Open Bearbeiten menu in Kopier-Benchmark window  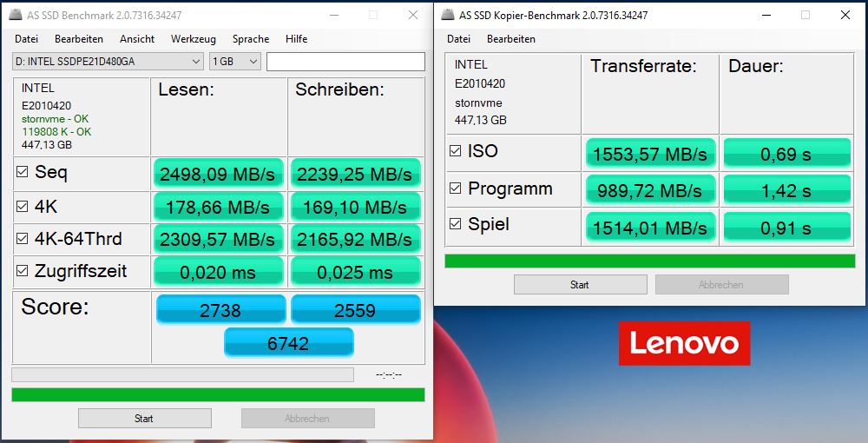(x=511, y=39)
